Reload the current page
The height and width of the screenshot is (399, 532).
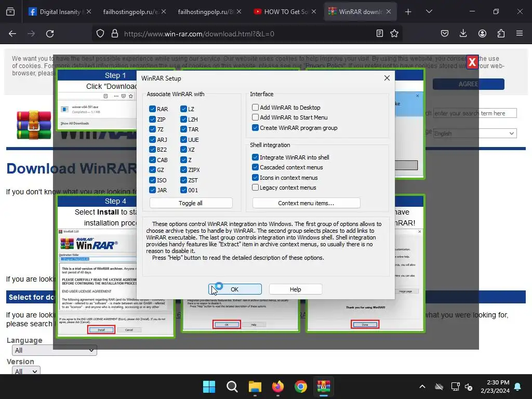50,34
